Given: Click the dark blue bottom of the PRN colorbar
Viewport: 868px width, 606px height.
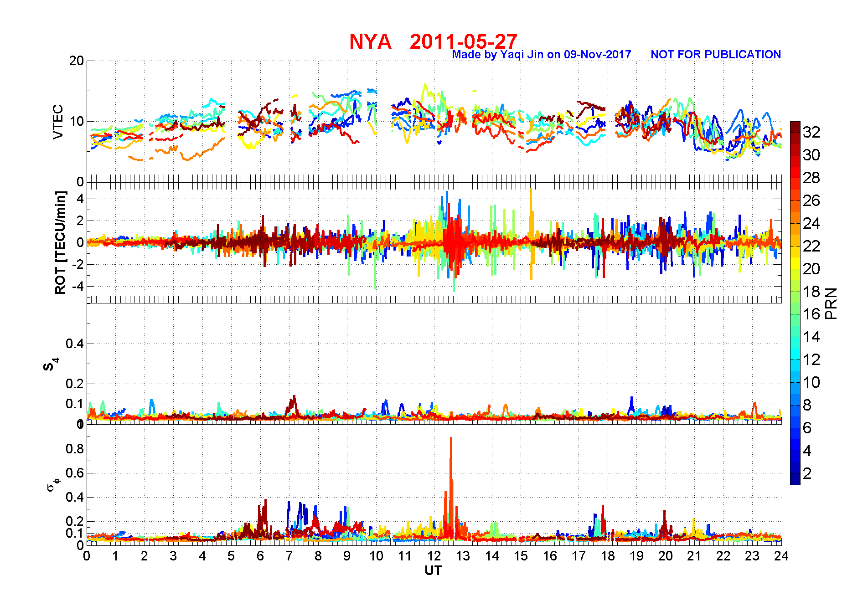Looking at the screenshot, I should click(x=795, y=479).
